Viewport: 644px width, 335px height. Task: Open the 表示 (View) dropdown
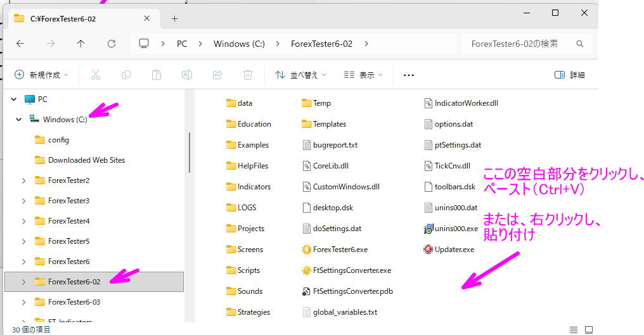tap(363, 75)
